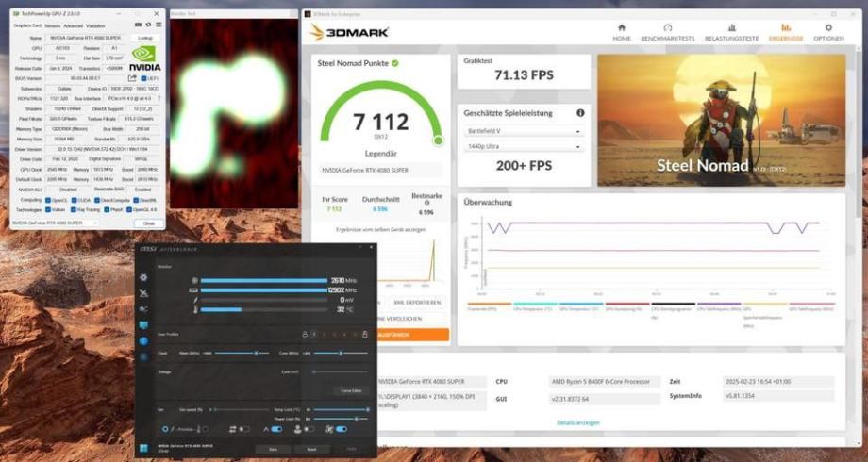Open Optionen in 3DMark
The width and height of the screenshot is (868, 462).
(x=828, y=33)
